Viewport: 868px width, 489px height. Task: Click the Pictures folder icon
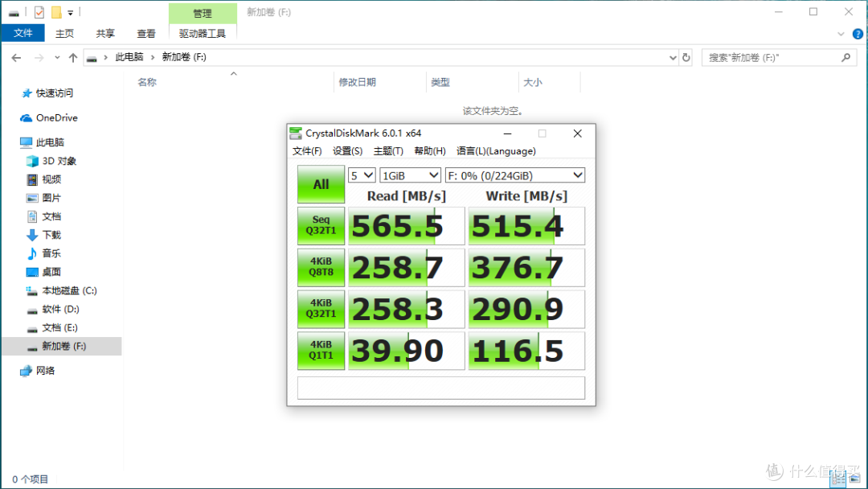coord(32,198)
